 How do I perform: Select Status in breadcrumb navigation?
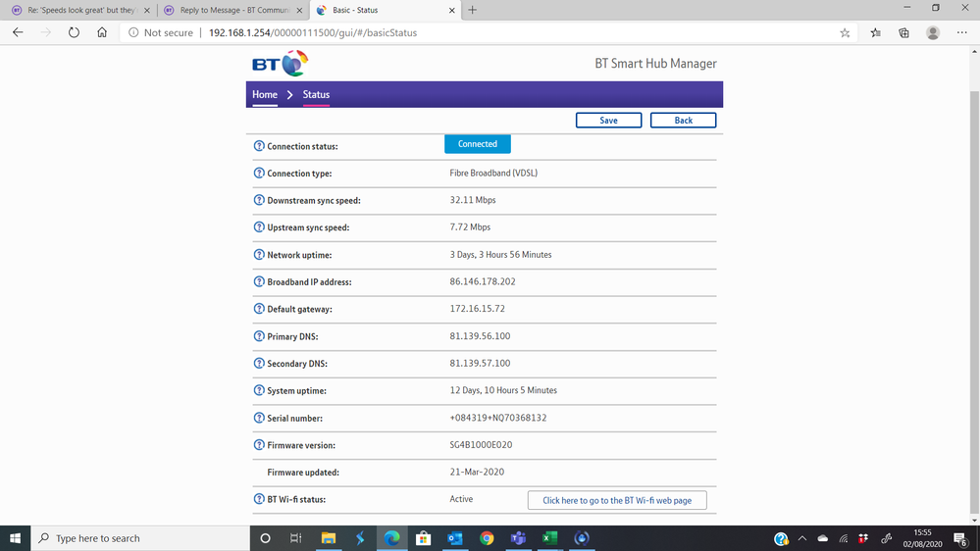(316, 95)
